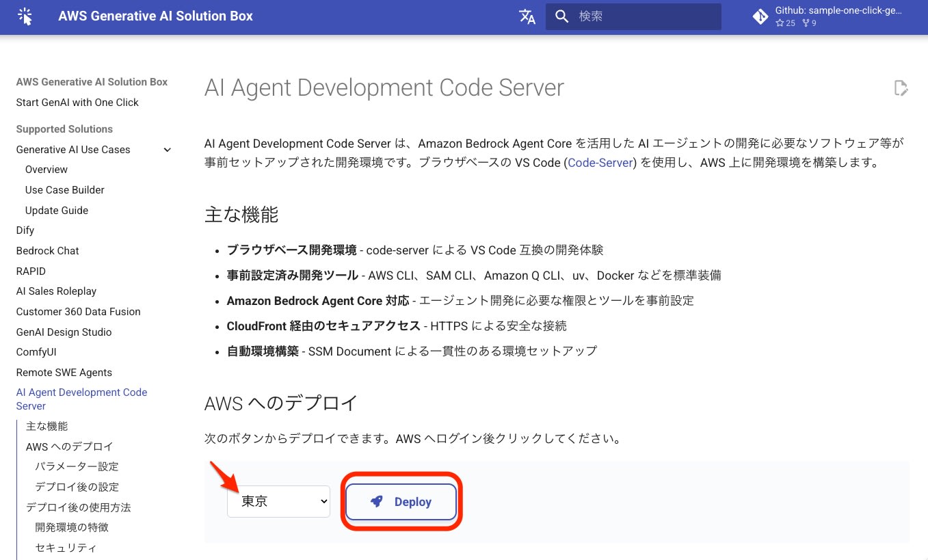
Task: Click the Git branch icon beside the GitHub link
Action: [x=760, y=16]
